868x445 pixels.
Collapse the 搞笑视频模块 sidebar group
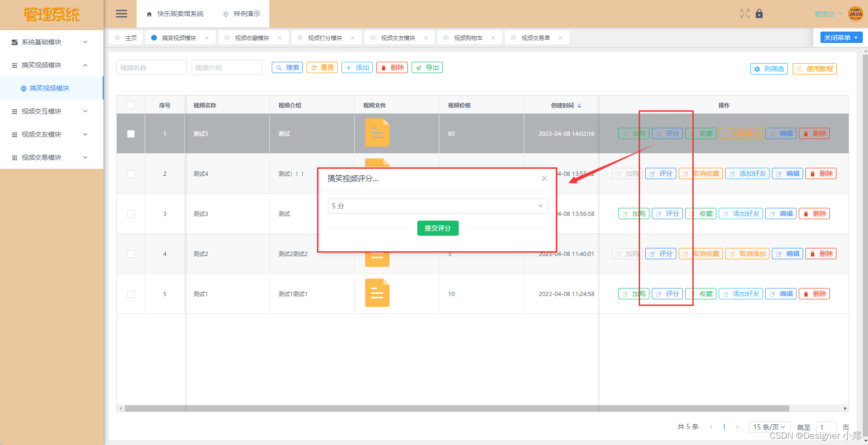(51, 65)
